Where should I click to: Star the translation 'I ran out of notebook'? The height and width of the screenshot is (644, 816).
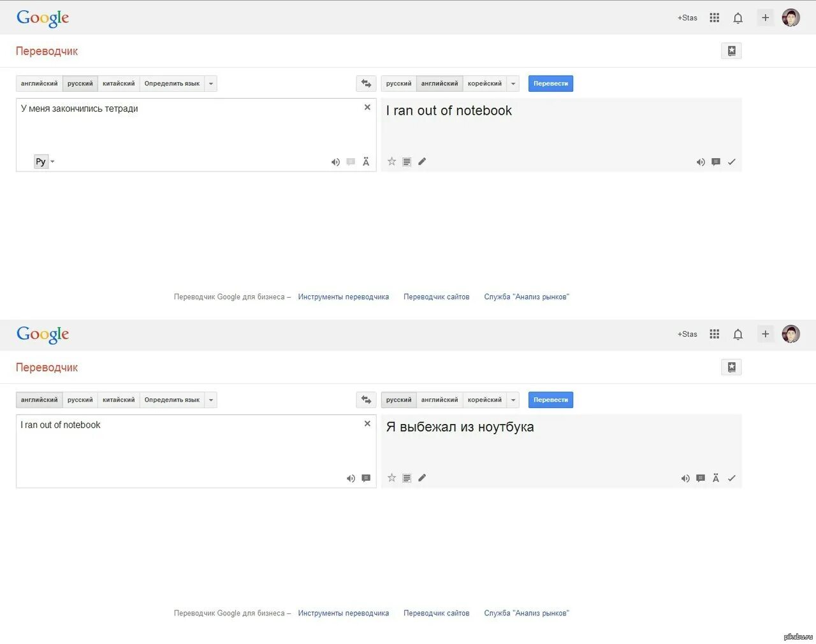tap(391, 161)
